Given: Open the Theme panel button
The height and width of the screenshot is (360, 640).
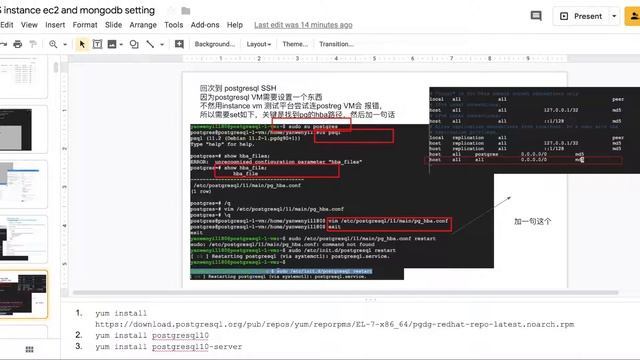Looking at the screenshot, I should [x=295, y=44].
